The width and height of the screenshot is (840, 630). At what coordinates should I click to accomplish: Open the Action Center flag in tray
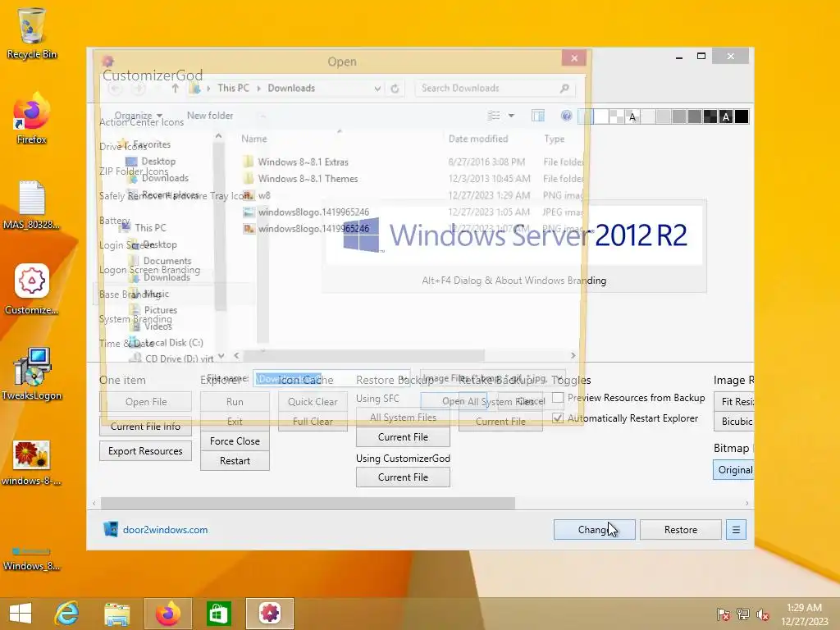pyautogui.click(x=724, y=614)
